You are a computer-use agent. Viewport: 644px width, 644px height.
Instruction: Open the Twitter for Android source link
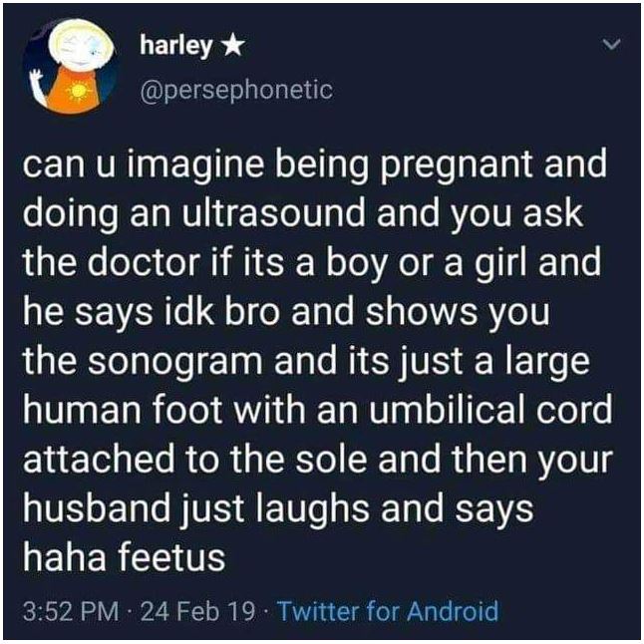388,611
